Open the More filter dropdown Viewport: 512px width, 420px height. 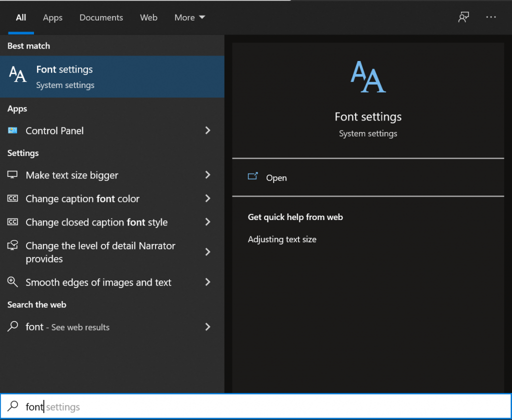tap(189, 17)
